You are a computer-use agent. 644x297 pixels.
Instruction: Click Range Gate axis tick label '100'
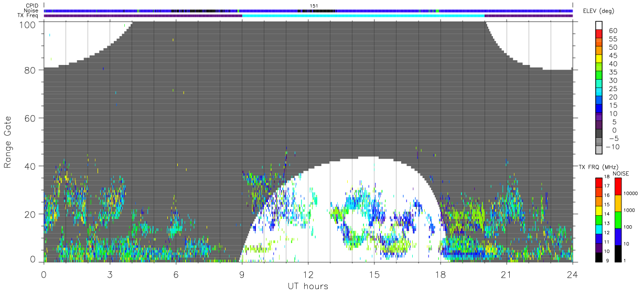pyautogui.click(x=29, y=24)
